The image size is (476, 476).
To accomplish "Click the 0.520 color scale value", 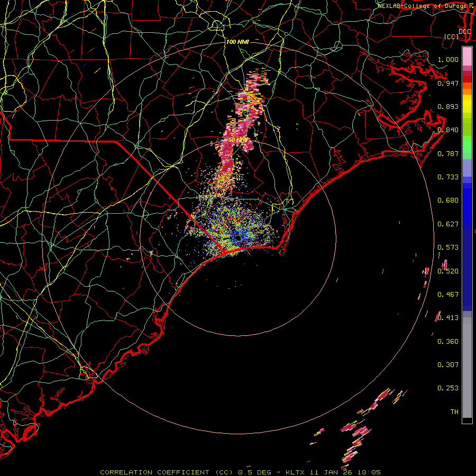I will click(448, 271).
